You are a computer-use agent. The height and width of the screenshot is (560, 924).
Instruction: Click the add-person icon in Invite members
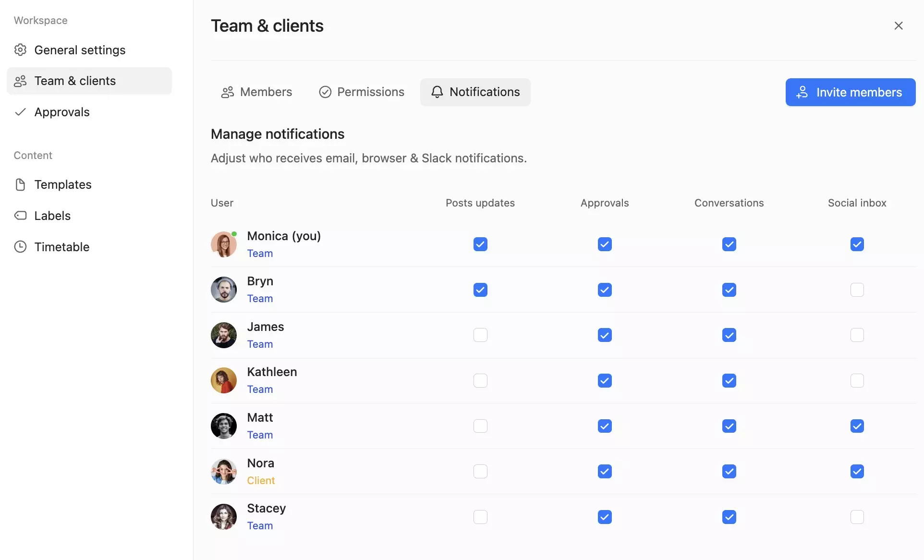click(x=802, y=92)
